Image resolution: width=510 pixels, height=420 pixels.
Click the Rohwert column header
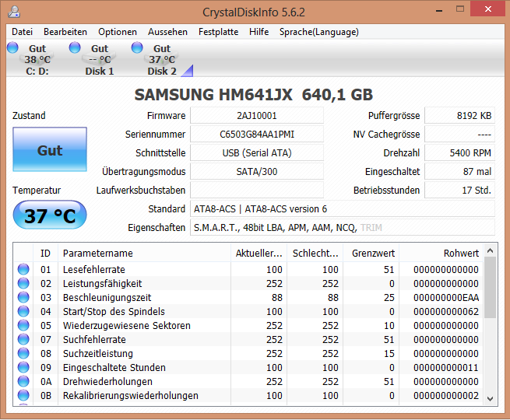point(441,253)
